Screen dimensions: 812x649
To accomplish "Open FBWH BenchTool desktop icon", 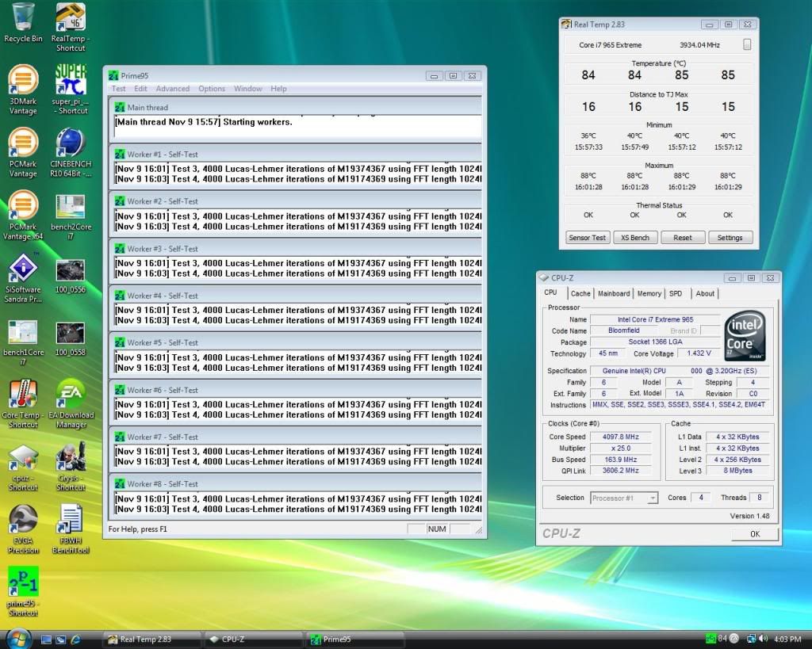I will tap(71, 529).
